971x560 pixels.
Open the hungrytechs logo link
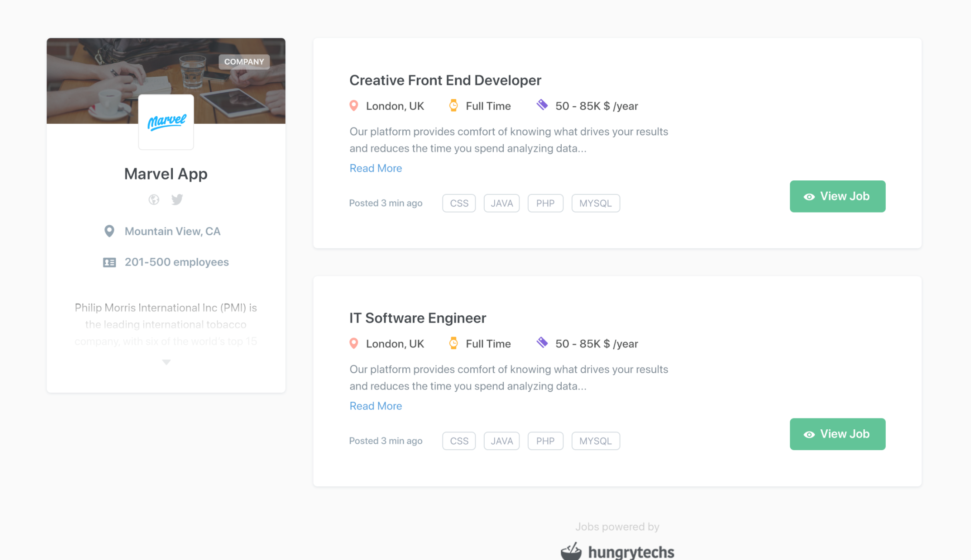[x=617, y=551]
